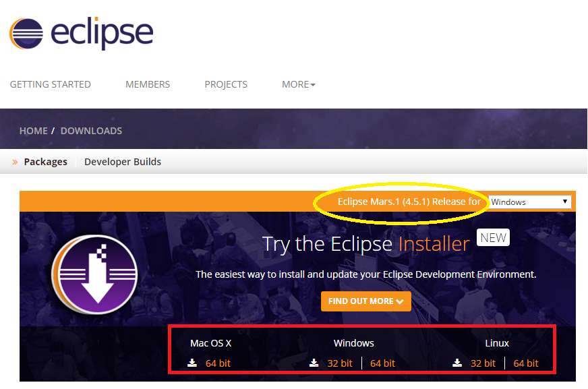Open the Downloads breadcrumb link
This screenshot has width=588, height=389.
[91, 131]
